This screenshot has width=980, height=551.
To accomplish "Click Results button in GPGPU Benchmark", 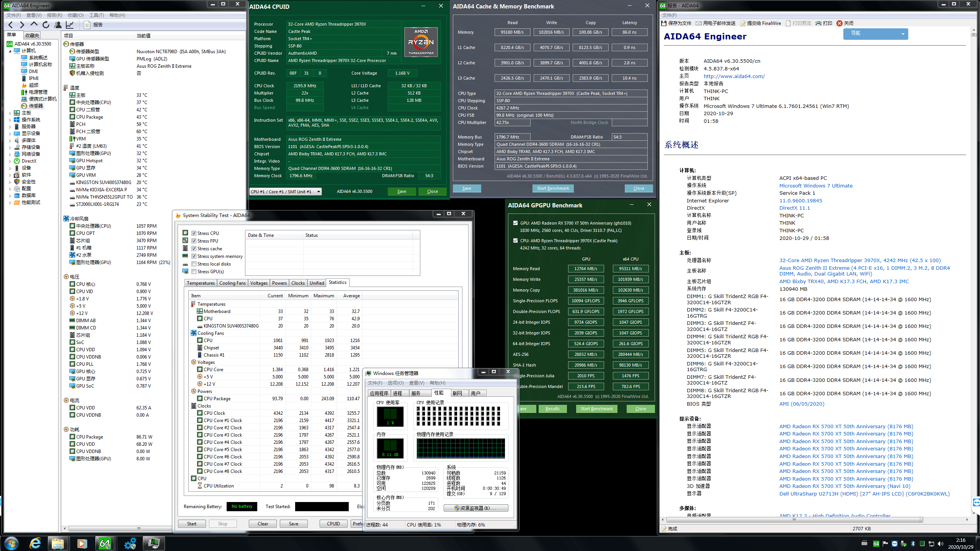I will (x=552, y=409).
